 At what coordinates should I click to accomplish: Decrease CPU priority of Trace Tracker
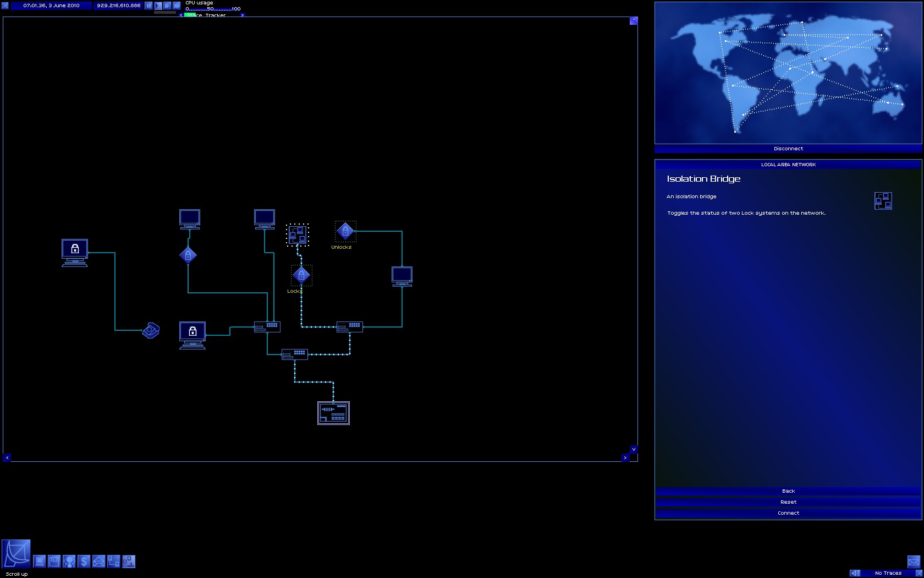point(181,15)
